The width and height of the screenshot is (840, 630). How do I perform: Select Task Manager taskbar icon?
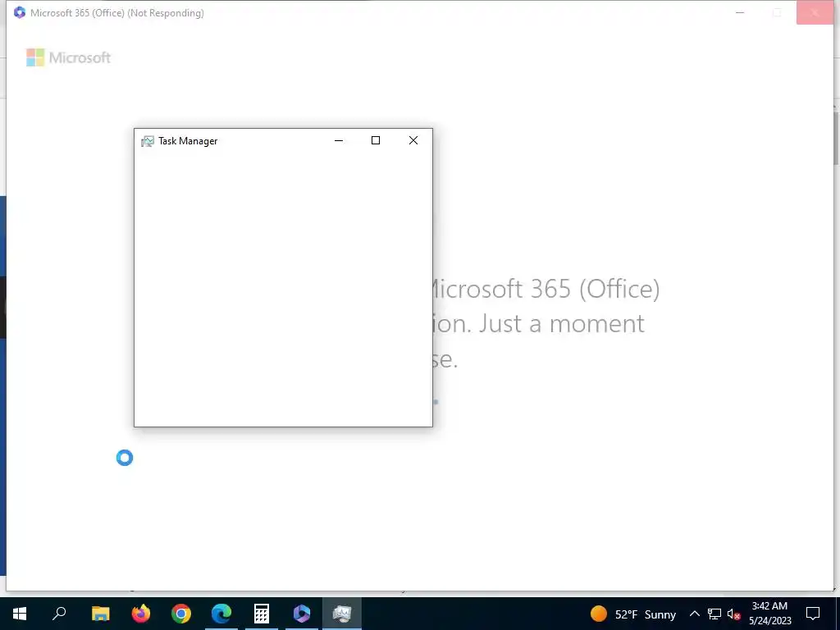click(342, 614)
